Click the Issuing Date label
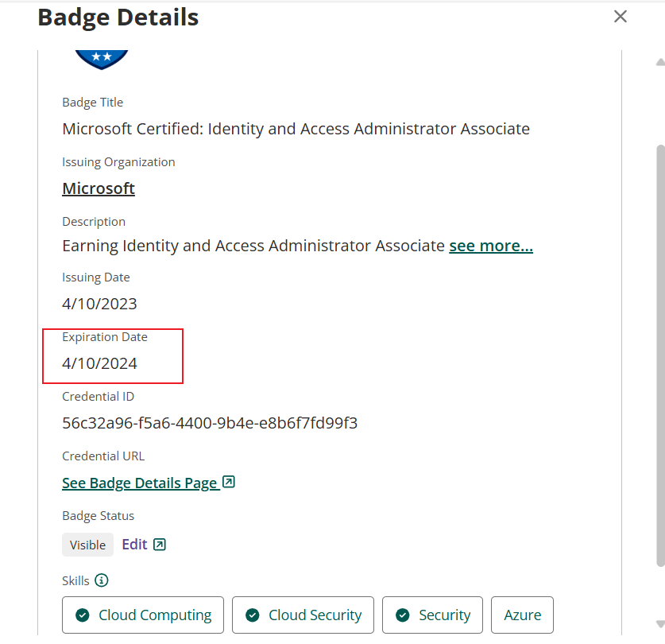 click(x=96, y=277)
